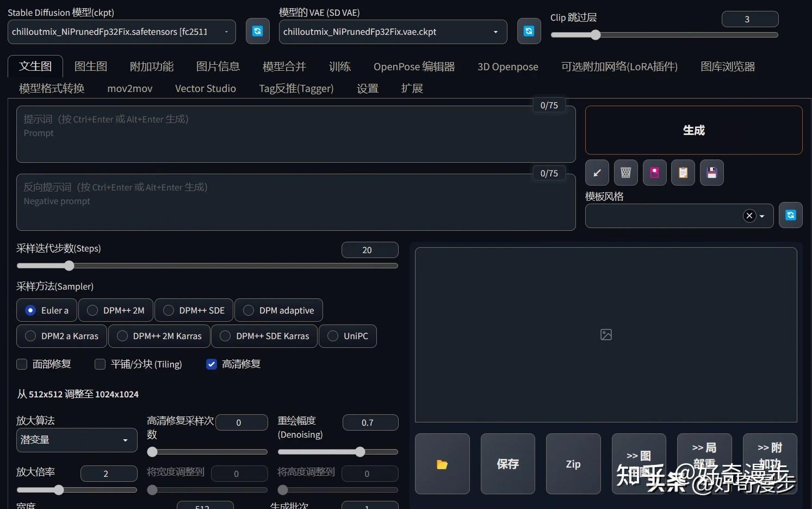
Task: Clear the prompts with the trash icon
Action: 626,173
